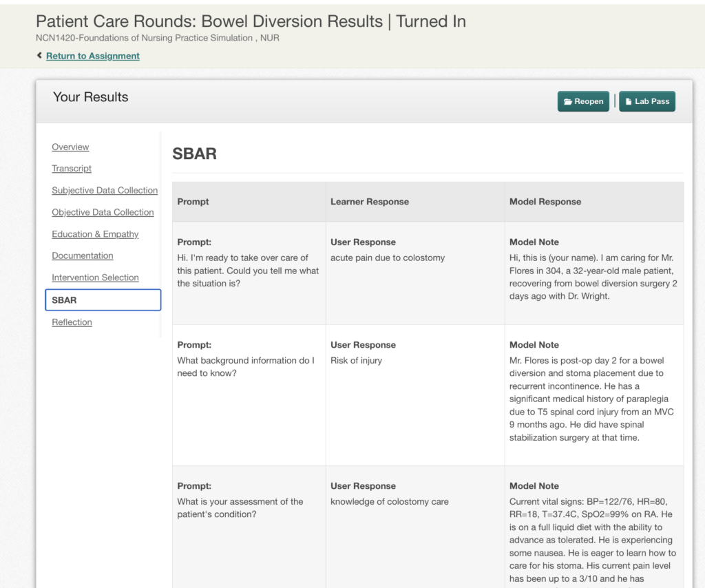This screenshot has width=705, height=588.
Task: Open the Overview section
Action: point(70,147)
